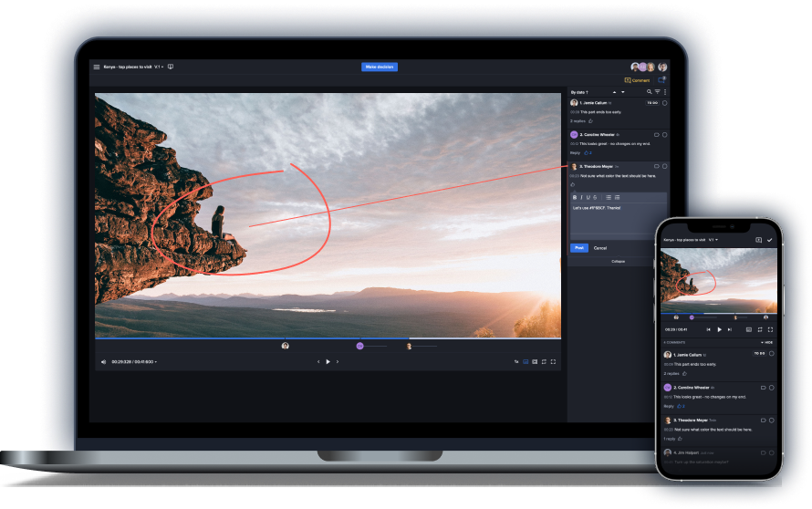Click the purple timeline marker on the laptop
This screenshot has width=812, height=509.
359,346
